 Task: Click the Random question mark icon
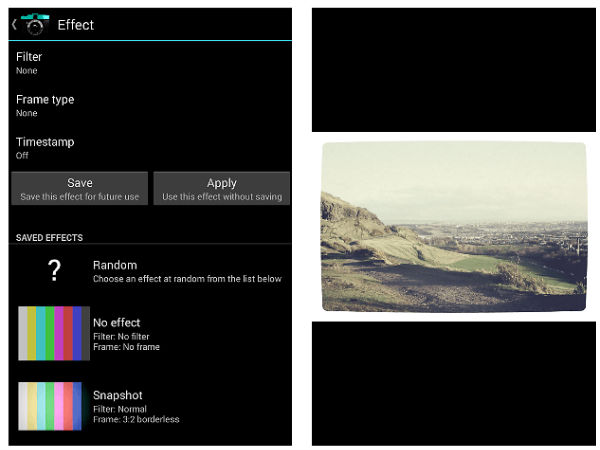click(54, 272)
